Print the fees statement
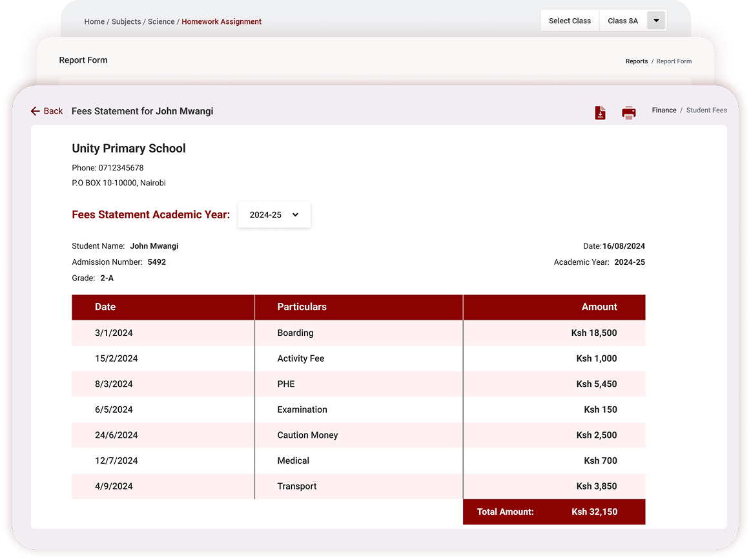 click(628, 113)
